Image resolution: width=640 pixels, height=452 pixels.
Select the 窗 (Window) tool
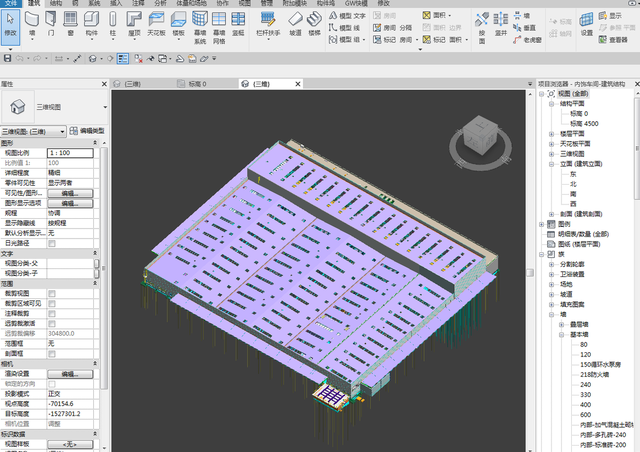pos(71,24)
